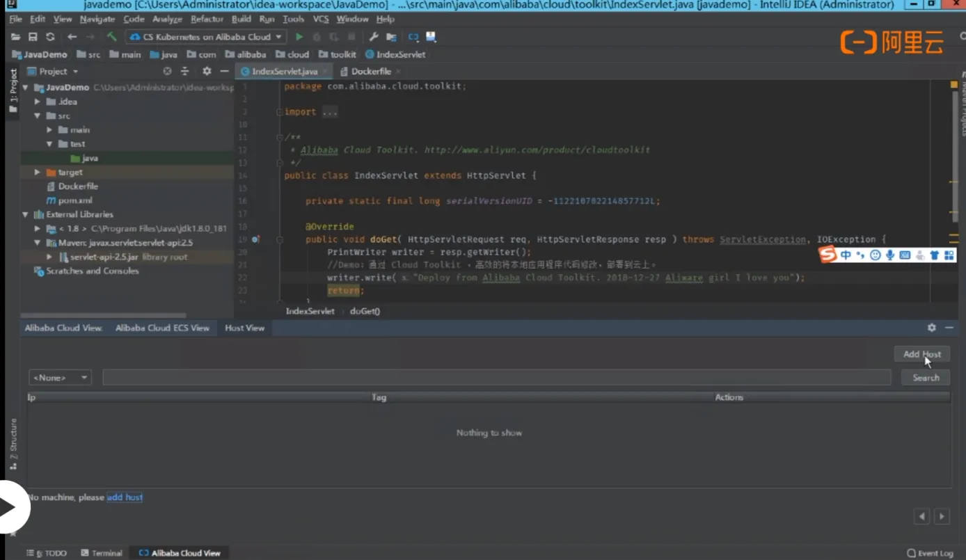Collapse the External Libraries node
Screen dimensions: 966x560
tap(25, 214)
